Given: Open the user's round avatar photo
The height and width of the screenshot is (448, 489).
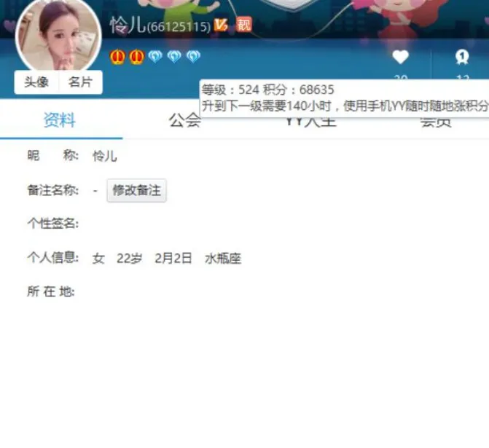Looking at the screenshot, I should [x=58, y=35].
